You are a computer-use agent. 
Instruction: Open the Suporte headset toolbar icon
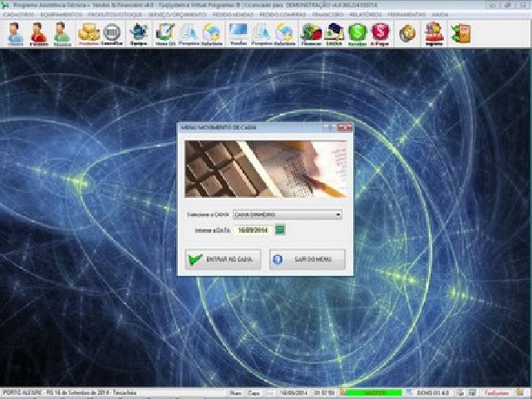tap(434, 34)
